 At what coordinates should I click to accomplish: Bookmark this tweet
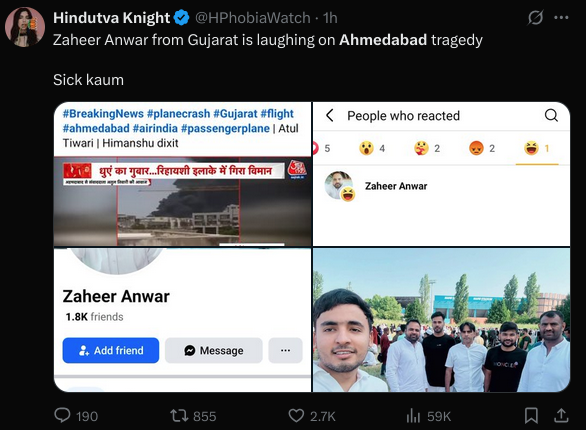click(531, 416)
